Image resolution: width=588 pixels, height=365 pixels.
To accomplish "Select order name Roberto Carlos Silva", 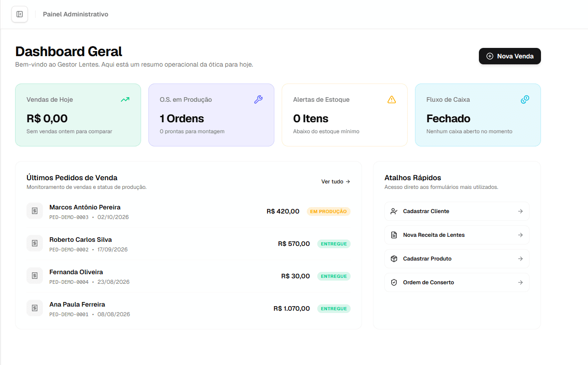I will click(x=80, y=240).
